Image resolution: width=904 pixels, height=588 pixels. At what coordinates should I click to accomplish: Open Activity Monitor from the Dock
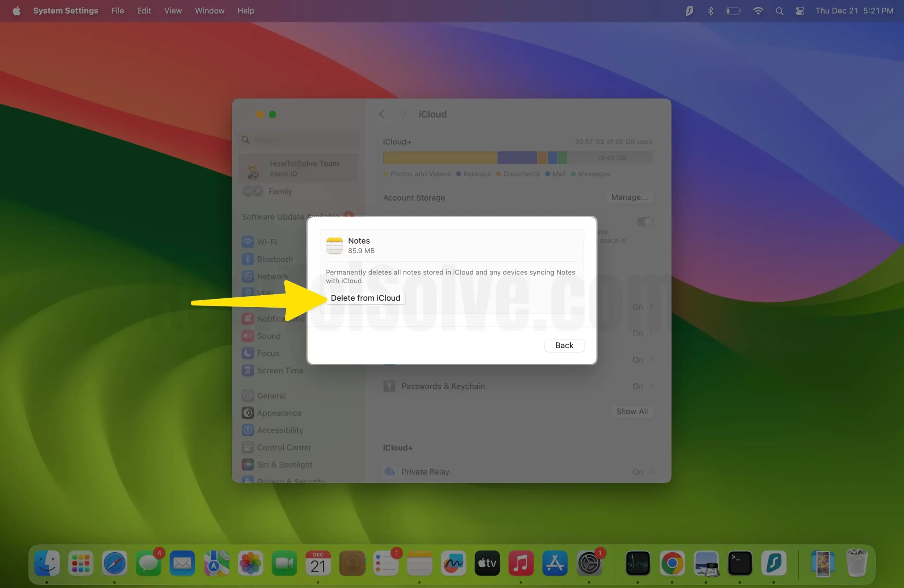pos(638,563)
